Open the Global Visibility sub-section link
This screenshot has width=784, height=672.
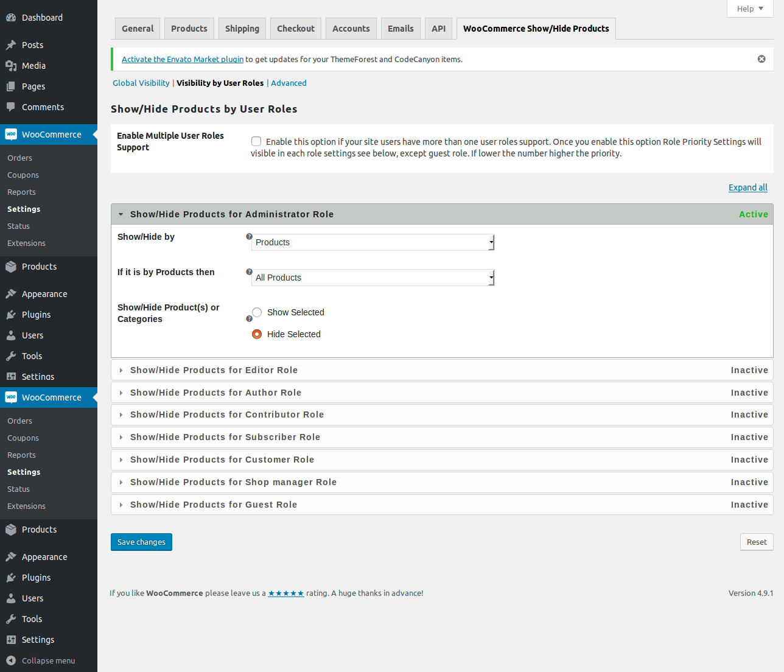(x=141, y=83)
